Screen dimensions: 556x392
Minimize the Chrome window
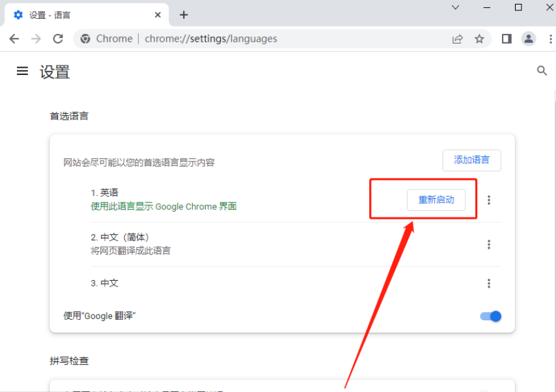pyautogui.click(x=487, y=7)
